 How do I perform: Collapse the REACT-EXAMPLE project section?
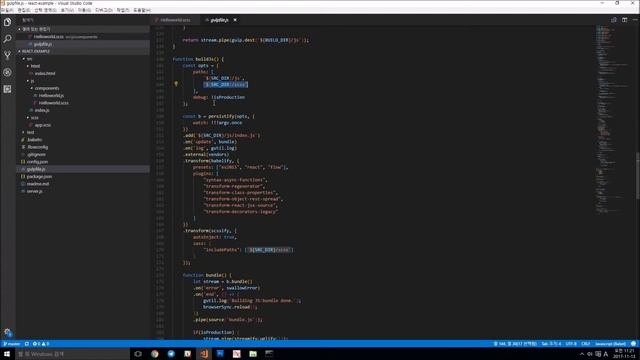tap(83, 51)
